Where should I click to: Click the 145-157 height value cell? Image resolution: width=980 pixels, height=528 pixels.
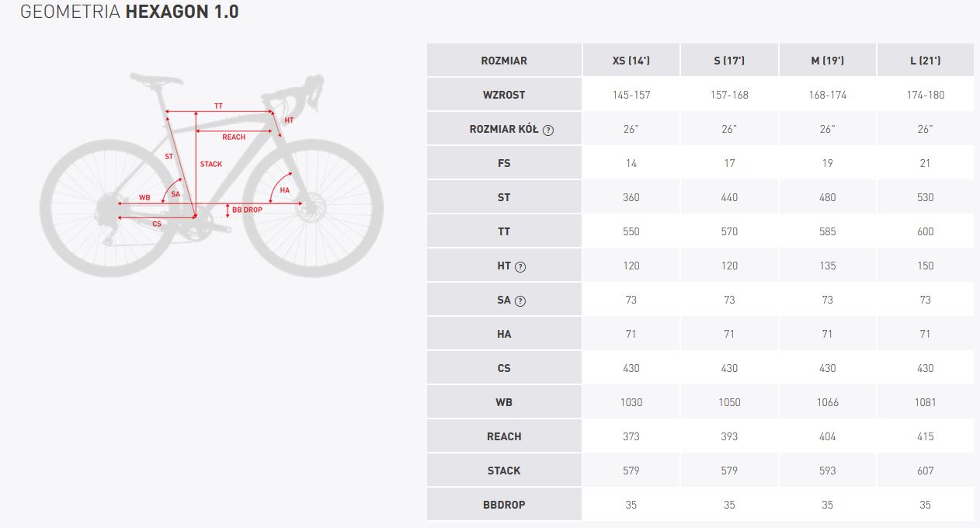pyautogui.click(x=631, y=95)
